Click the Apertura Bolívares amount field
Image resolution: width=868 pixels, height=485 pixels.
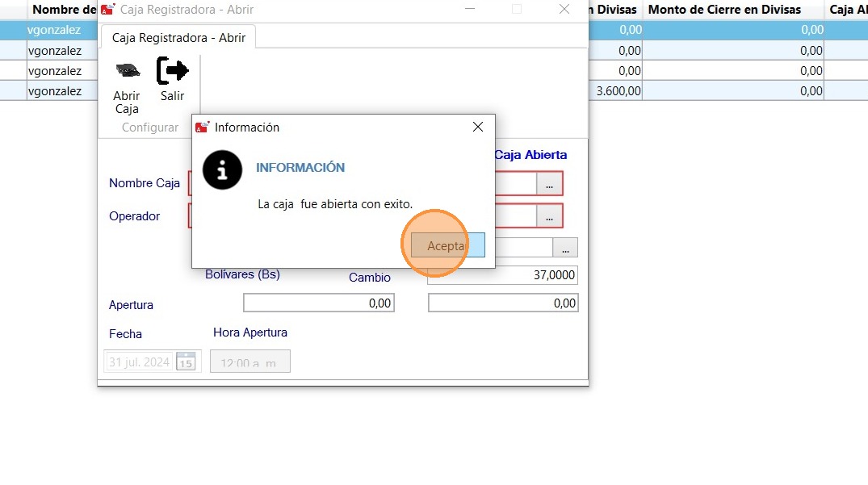[319, 303]
